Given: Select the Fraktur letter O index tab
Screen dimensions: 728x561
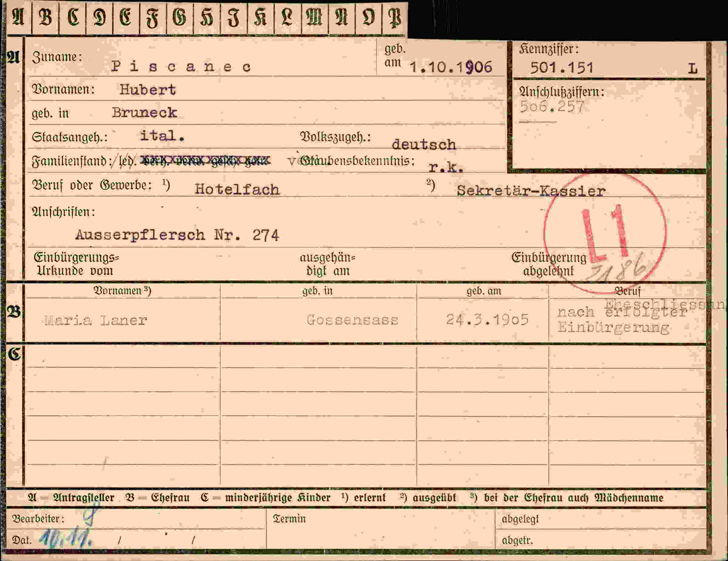Looking at the screenshot, I should point(368,18).
